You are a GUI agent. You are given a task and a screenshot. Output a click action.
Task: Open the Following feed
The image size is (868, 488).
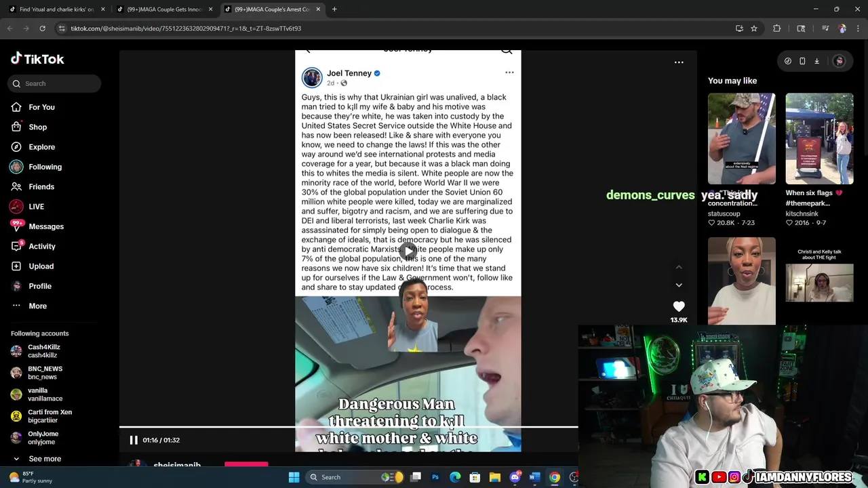coord(45,167)
